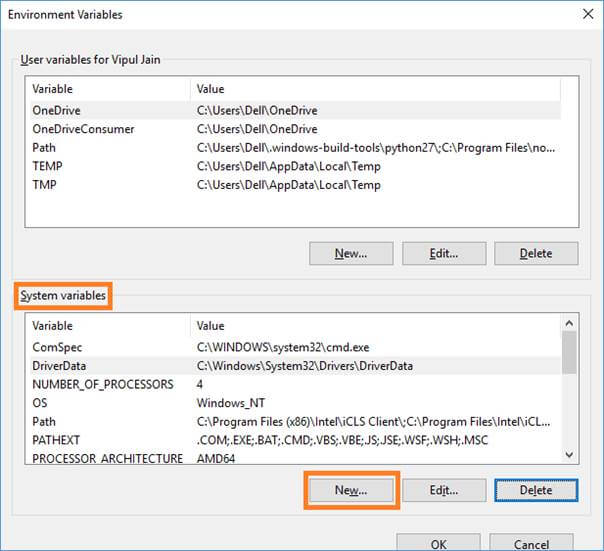
Task: Select Path in System variables list
Action: (x=296, y=422)
